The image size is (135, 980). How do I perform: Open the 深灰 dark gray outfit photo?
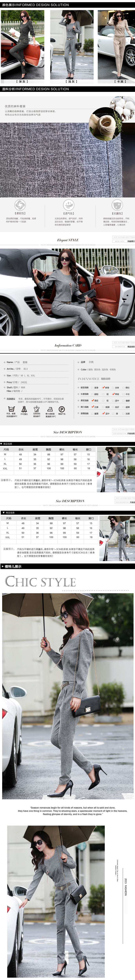click(x=23, y=44)
